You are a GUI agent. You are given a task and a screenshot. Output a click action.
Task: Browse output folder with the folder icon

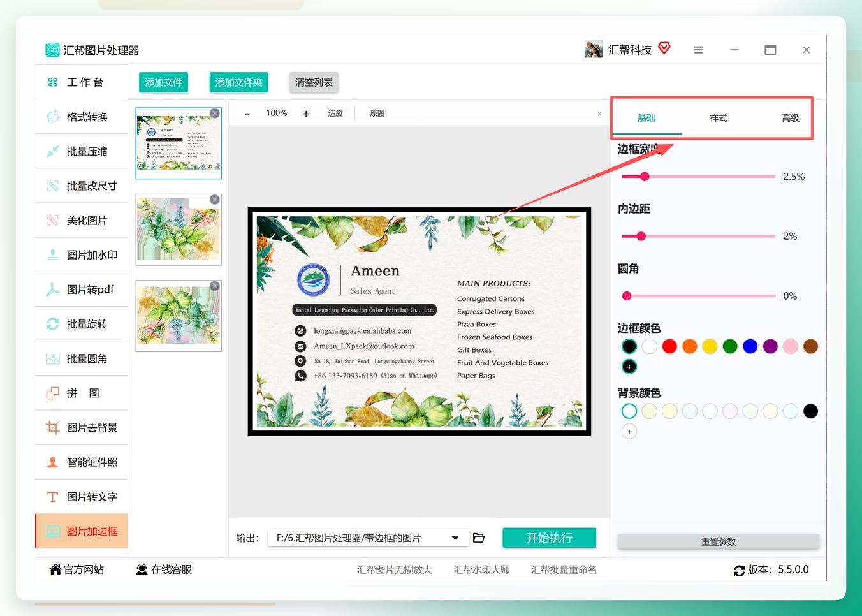click(479, 538)
